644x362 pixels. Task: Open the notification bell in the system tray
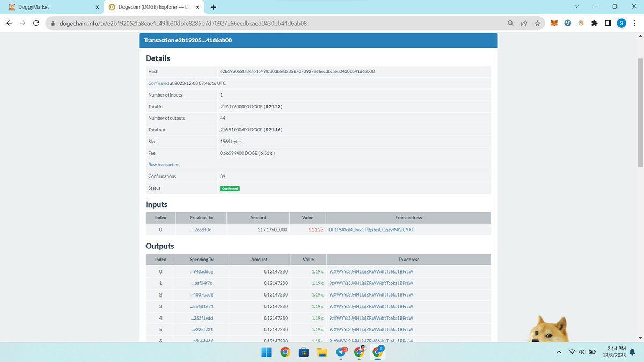pyautogui.click(x=633, y=352)
